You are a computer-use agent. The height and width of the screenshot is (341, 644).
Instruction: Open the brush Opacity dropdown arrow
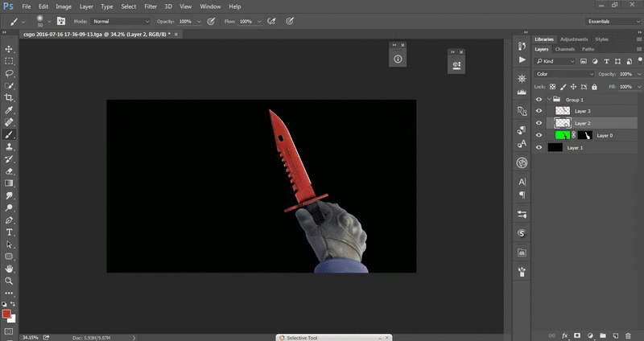(199, 22)
